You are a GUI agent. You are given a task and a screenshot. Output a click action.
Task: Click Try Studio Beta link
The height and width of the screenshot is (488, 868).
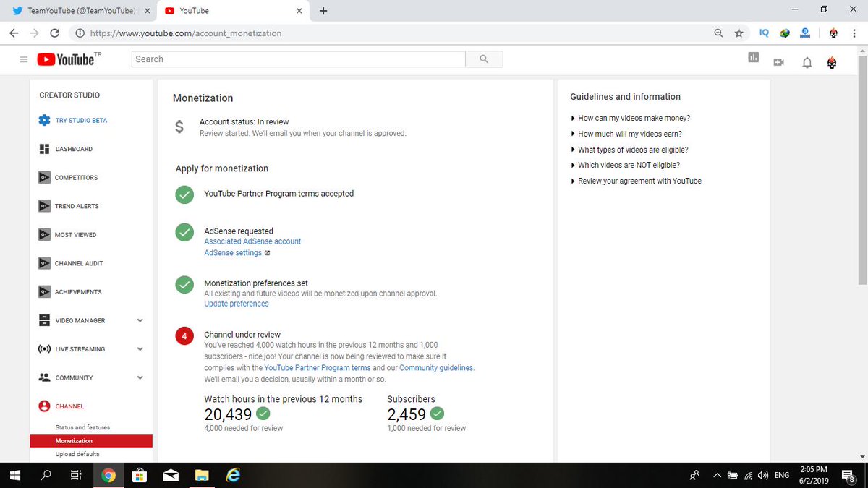click(x=81, y=120)
